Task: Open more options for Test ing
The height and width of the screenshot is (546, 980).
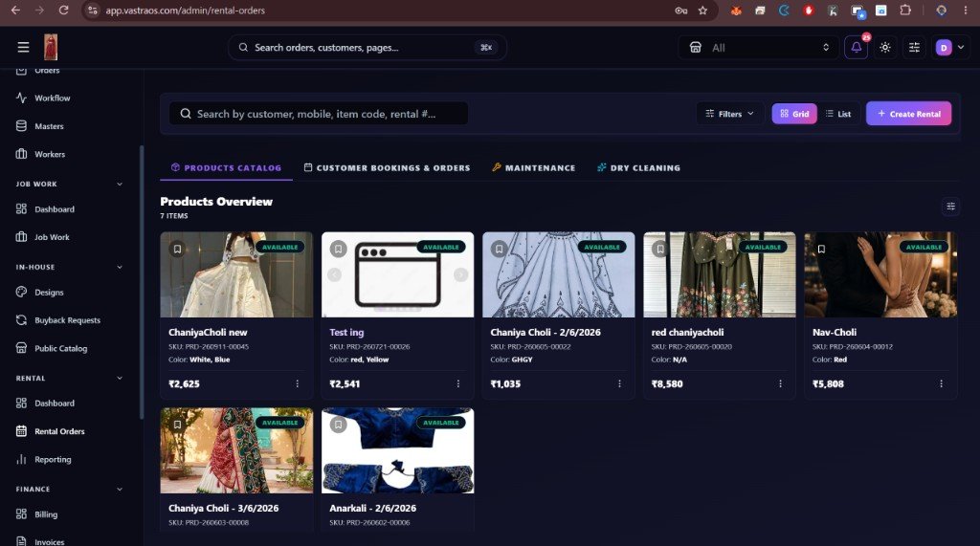Action: click(x=458, y=383)
